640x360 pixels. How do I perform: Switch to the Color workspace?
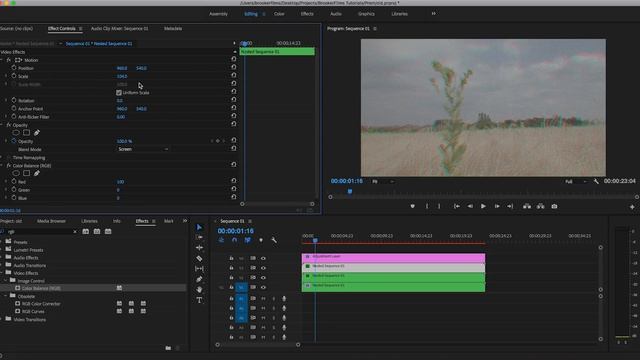(x=279, y=14)
